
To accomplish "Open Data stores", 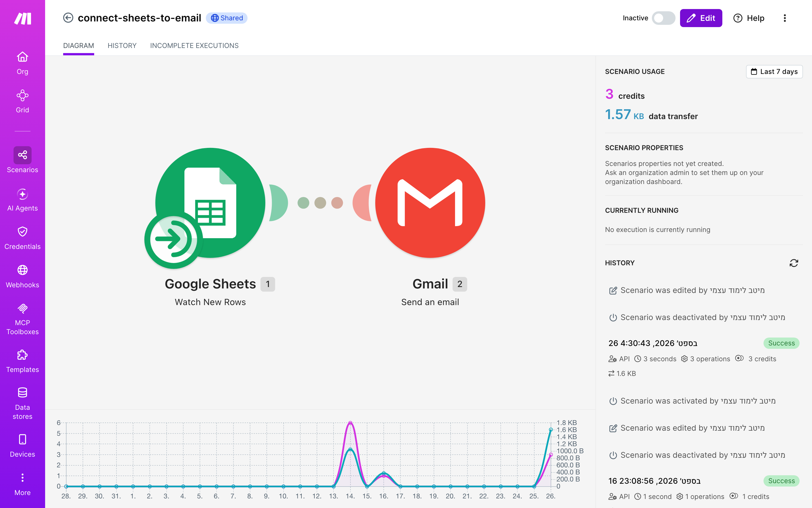I will pyautogui.click(x=23, y=403).
